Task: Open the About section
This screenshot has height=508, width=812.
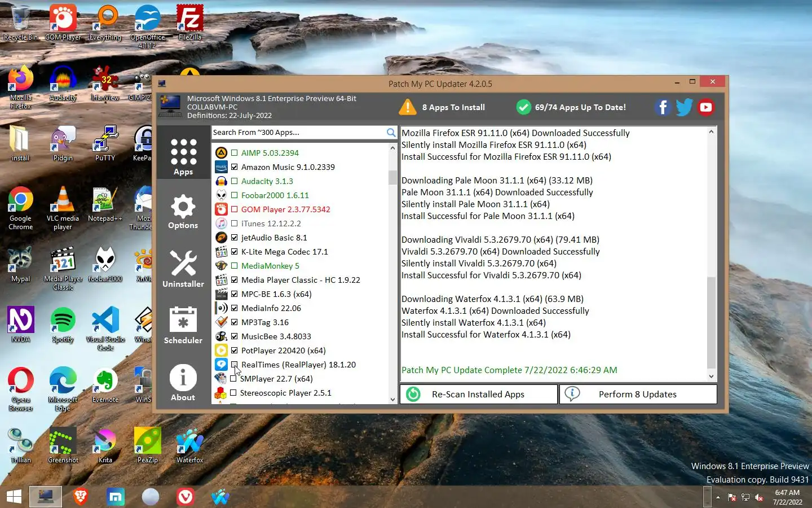Action: click(x=183, y=382)
